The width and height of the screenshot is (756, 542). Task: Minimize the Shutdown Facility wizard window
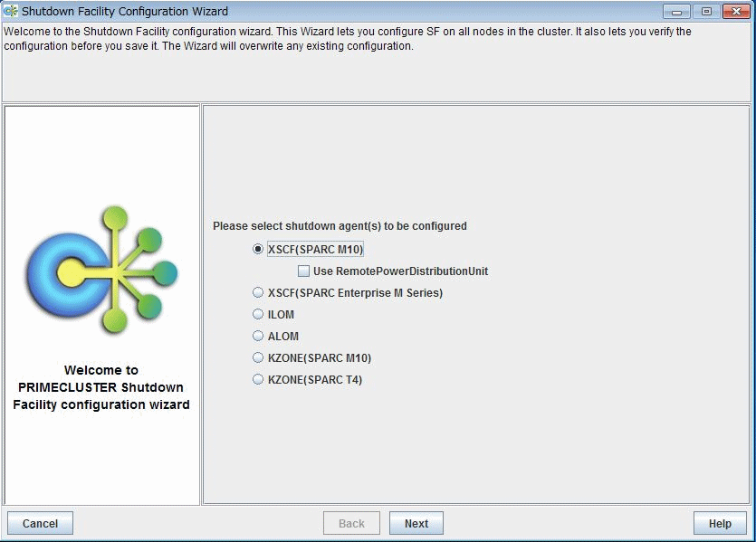pos(676,11)
